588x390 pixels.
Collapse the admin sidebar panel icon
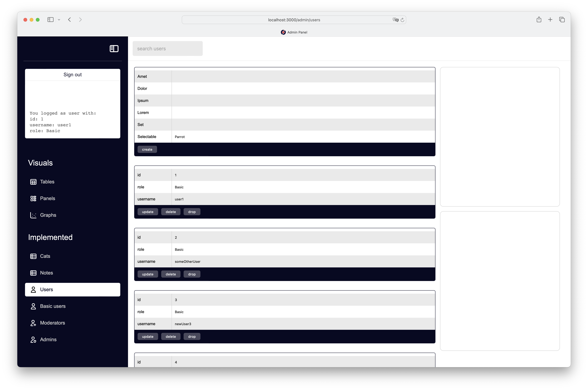pyautogui.click(x=114, y=48)
